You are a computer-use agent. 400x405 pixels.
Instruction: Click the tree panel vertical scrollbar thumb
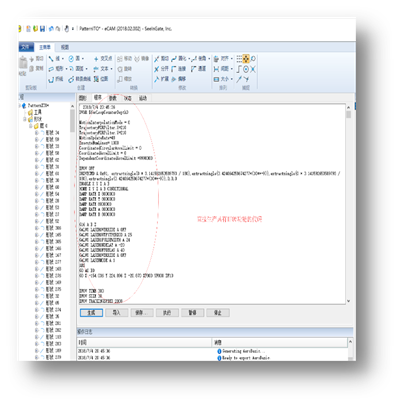coord(72,121)
